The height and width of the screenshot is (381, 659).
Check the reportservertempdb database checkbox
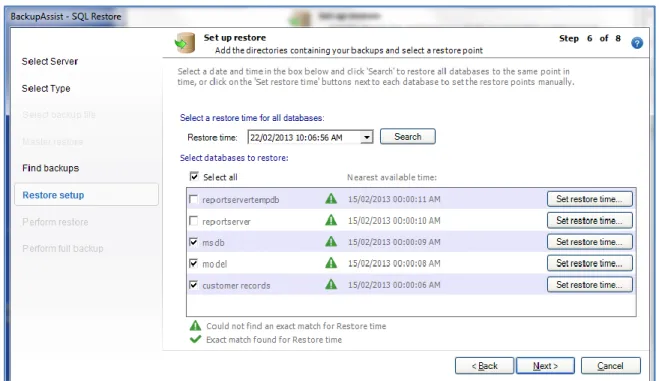tap(193, 199)
